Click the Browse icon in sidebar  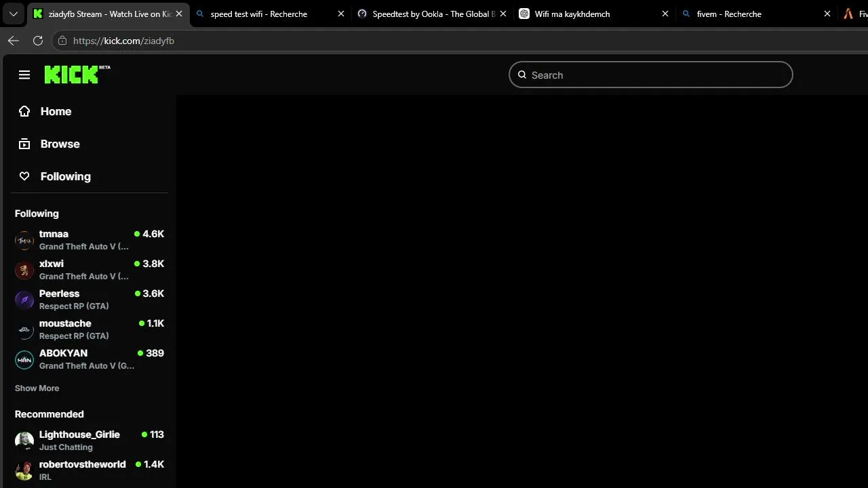pyautogui.click(x=24, y=144)
